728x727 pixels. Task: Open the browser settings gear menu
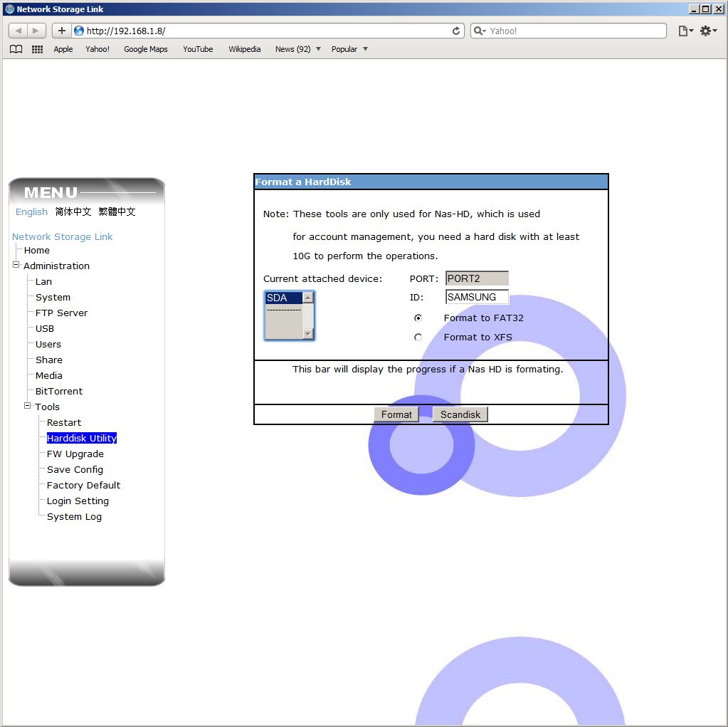point(708,31)
